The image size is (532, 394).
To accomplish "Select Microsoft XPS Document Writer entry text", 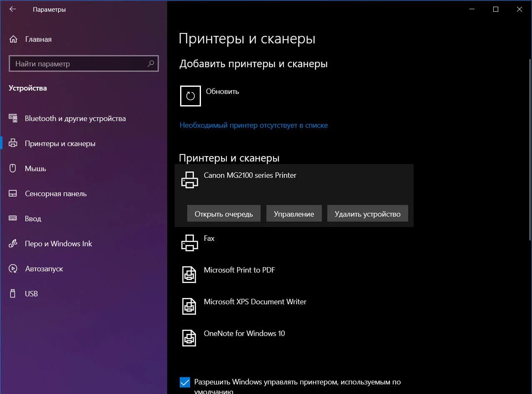I will click(x=255, y=302).
